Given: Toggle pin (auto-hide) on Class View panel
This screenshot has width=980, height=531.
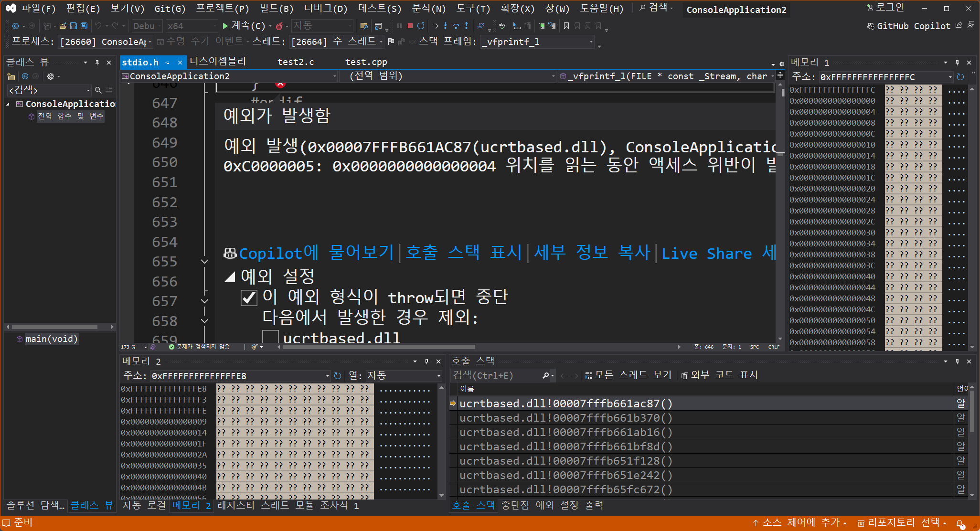Looking at the screenshot, I should coord(97,62).
